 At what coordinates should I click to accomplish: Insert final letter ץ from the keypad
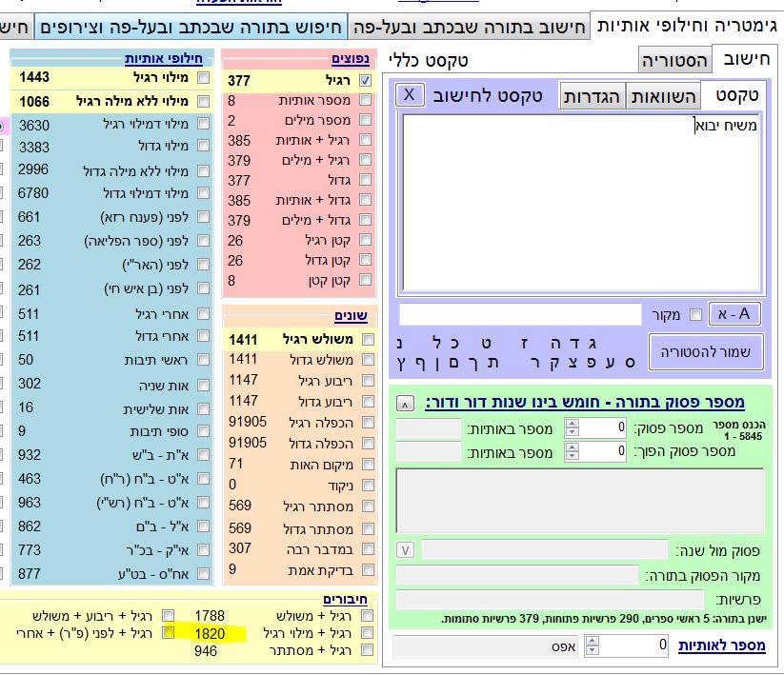(401, 363)
